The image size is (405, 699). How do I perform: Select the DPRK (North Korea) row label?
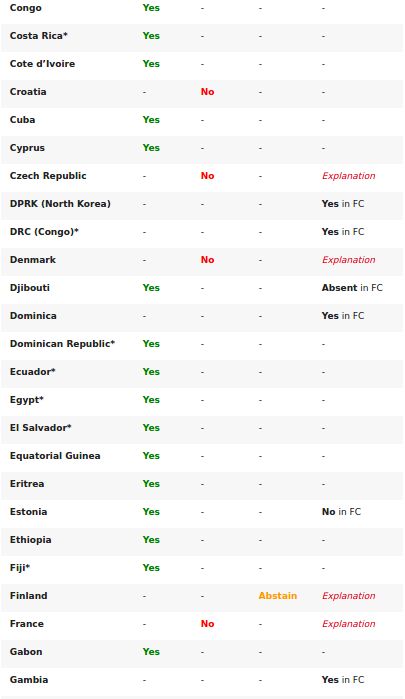[x=60, y=204]
